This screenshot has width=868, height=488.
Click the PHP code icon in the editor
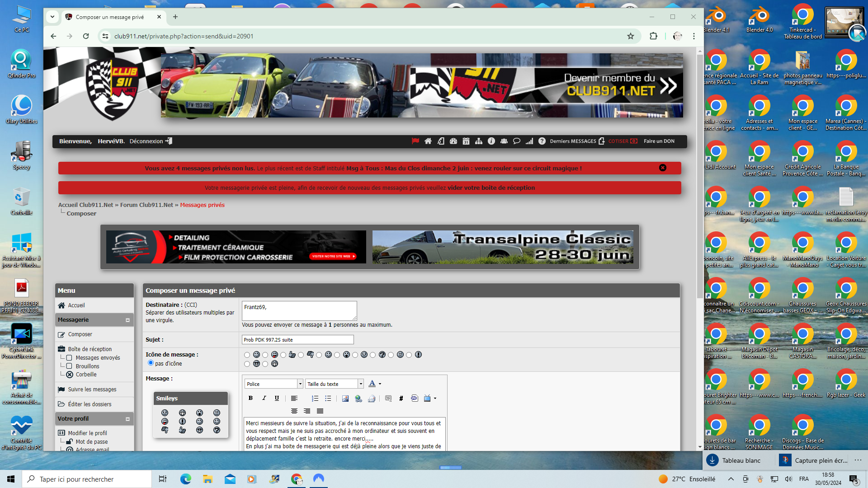pyautogui.click(x=415, y=398)
